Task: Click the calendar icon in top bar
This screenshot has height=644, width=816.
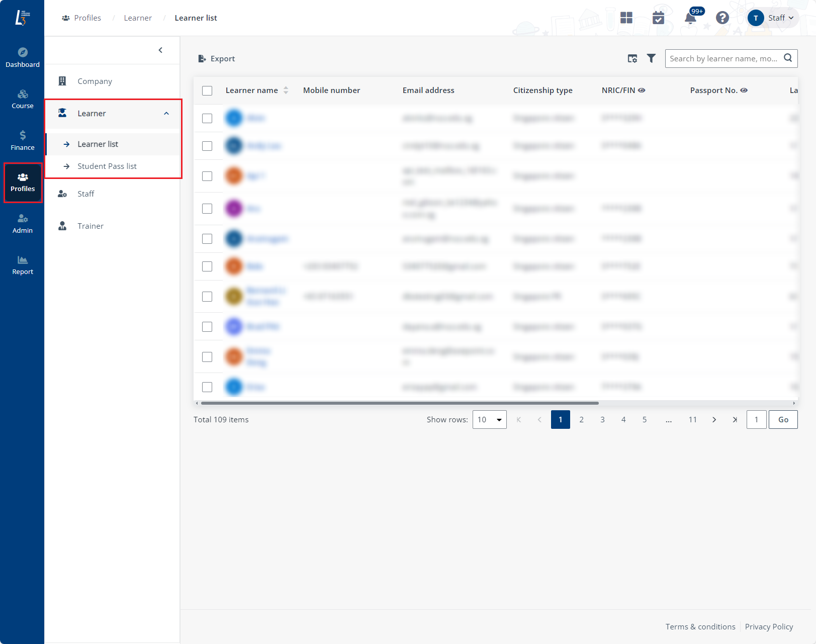Action: coord(658,18)
